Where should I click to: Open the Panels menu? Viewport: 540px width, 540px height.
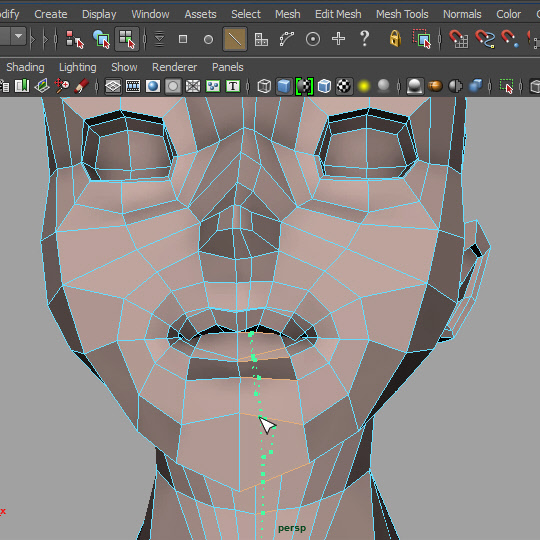coord(228,67)
